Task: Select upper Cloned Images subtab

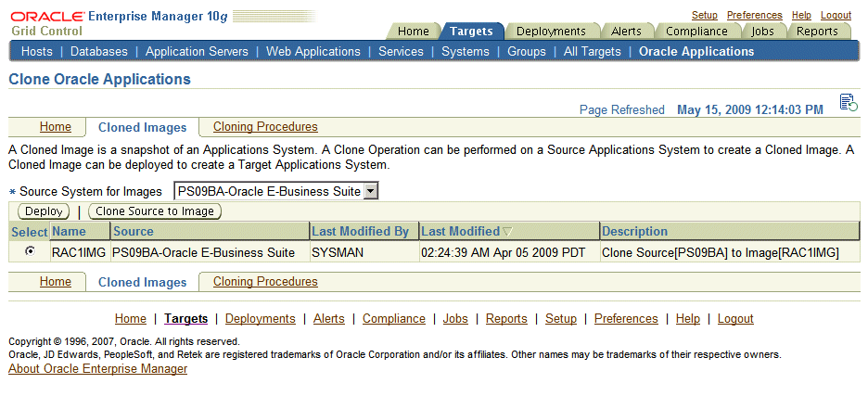Action: click(142, 127)
